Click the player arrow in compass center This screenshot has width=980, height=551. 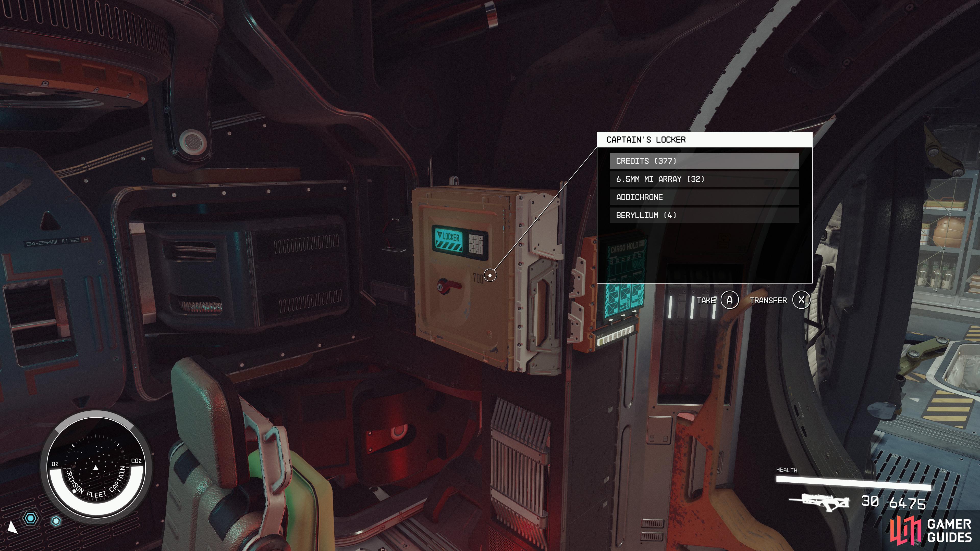pos(96,467)
